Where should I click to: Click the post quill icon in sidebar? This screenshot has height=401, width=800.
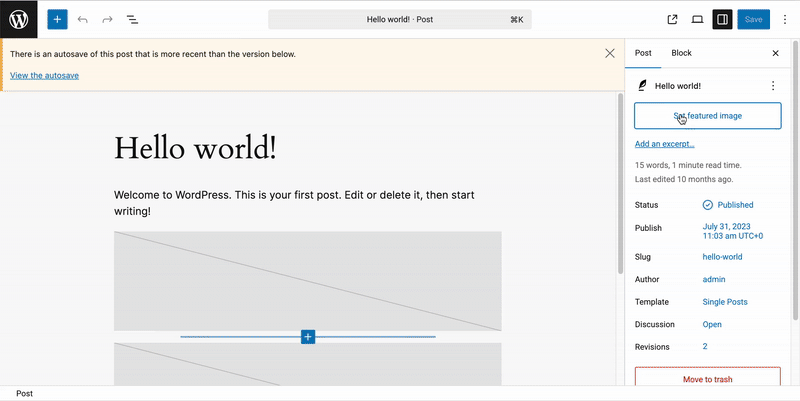(x=642, y=86)
